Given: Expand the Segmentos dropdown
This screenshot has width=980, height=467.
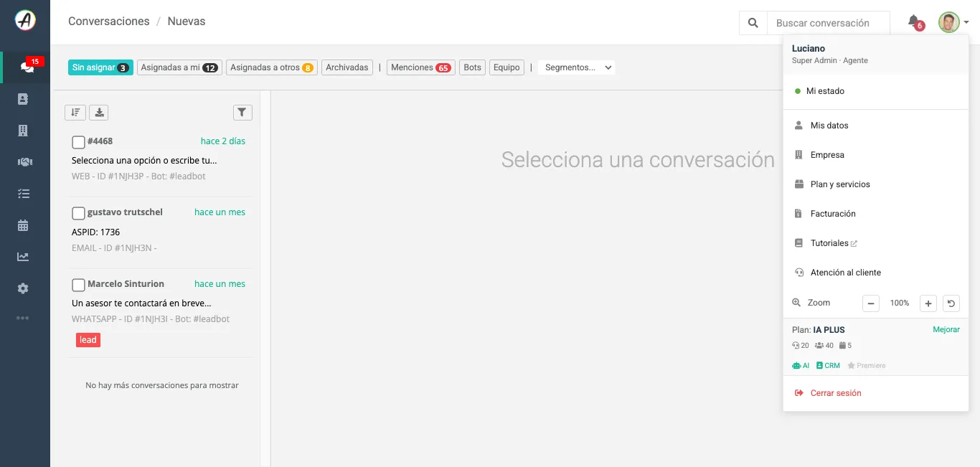Looking at the screenshot, I should coord(577,67).
